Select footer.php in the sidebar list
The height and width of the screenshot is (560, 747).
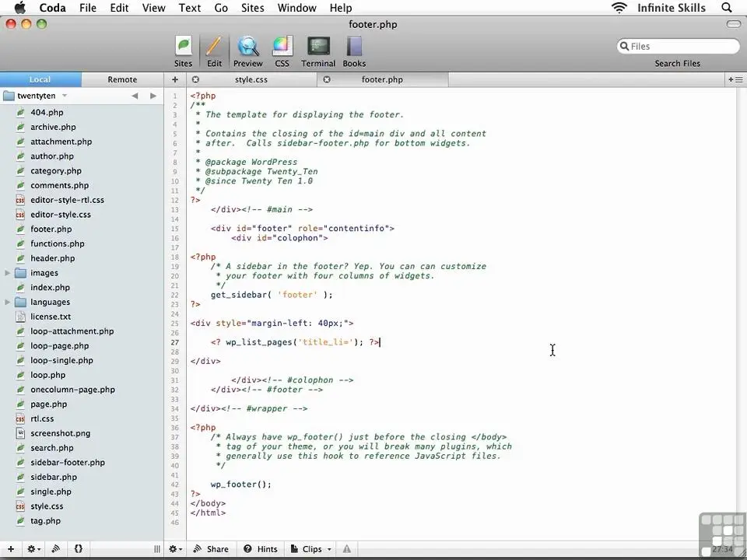[51, 229]
